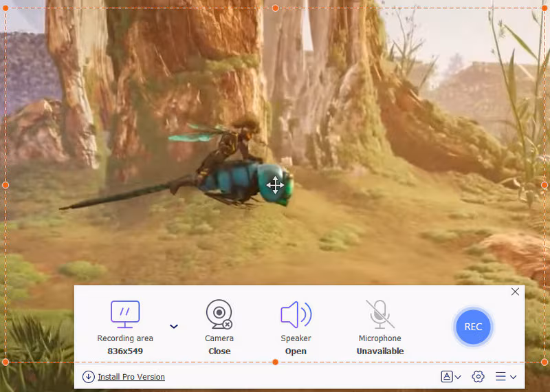The image size is (550, 392).
Task: Click the download arrow icon beside Install Pro
Action: pos(89,377)
